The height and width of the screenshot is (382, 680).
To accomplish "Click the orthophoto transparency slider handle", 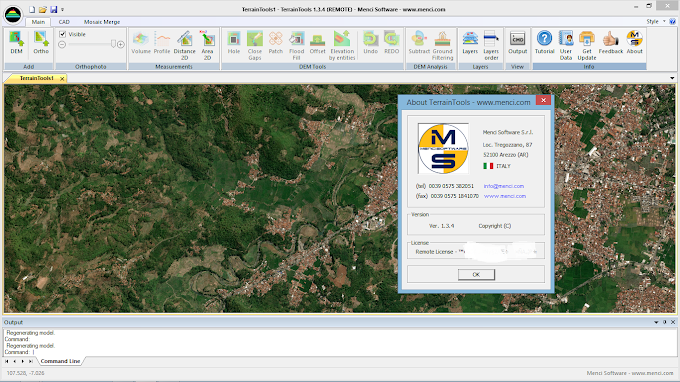I will tap(113, 44).
